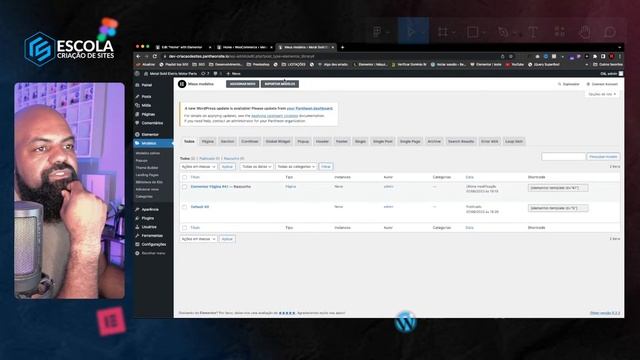This screenshot has height=360, width=640.
Task: Follow your Pantheon dashboard link
Action: click(309, 109)
